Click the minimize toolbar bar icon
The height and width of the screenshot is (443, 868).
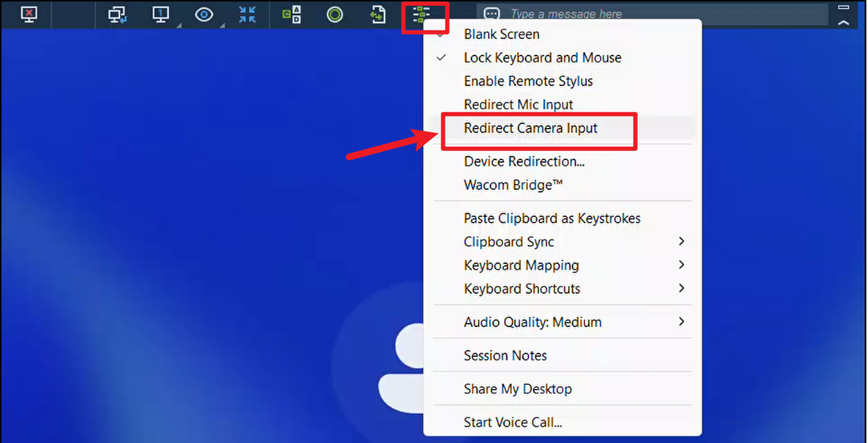click(x=843, y=8)
